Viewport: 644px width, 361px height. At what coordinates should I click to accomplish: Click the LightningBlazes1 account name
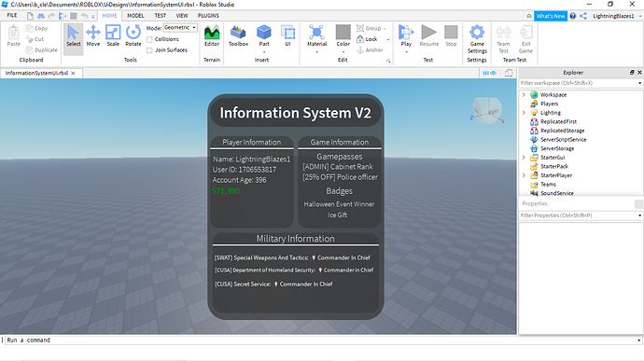point(613,16)
